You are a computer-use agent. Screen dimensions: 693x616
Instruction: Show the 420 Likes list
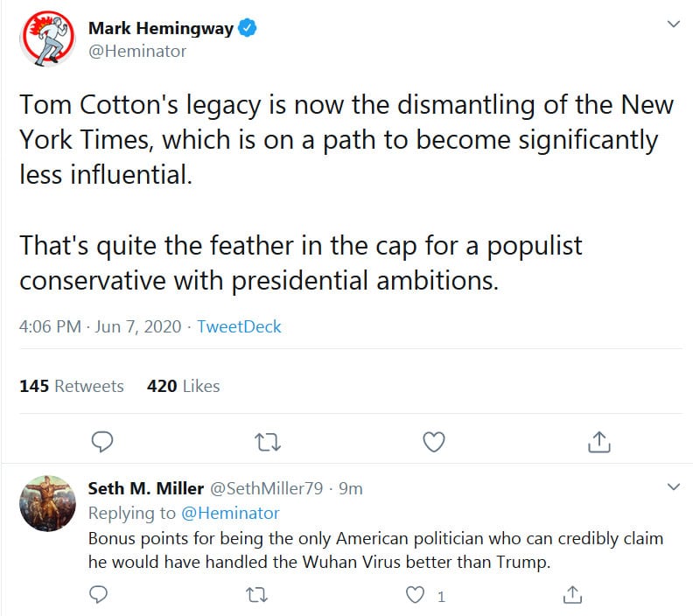tap(184, 386)
